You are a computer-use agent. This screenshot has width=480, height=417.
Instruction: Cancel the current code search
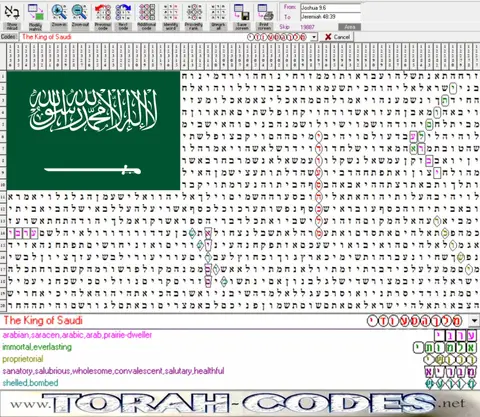coord(336,37)
